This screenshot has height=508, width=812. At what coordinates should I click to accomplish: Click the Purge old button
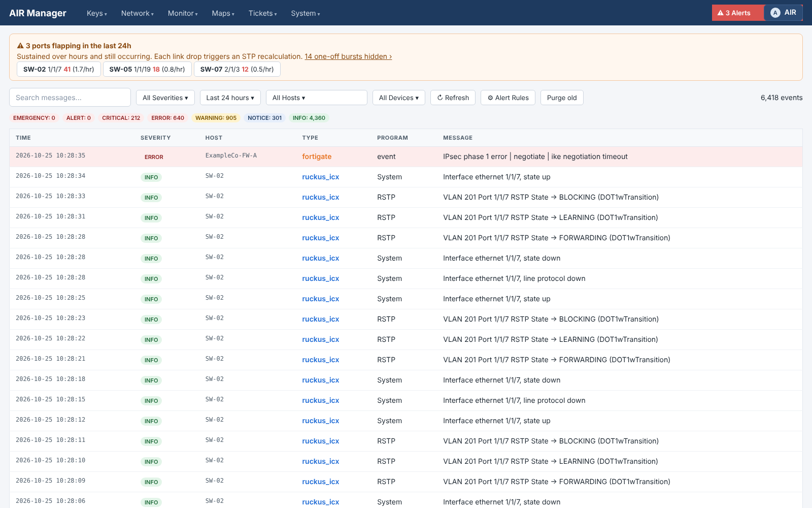[562, 98]
